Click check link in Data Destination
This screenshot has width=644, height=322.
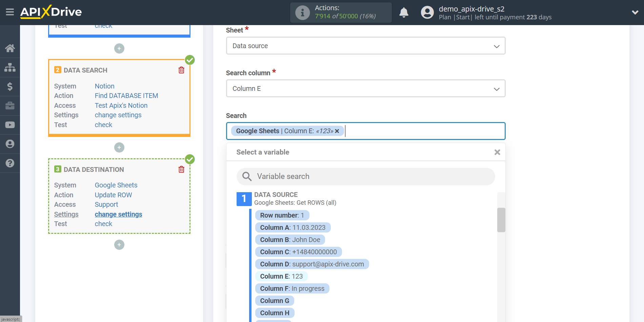103,224
